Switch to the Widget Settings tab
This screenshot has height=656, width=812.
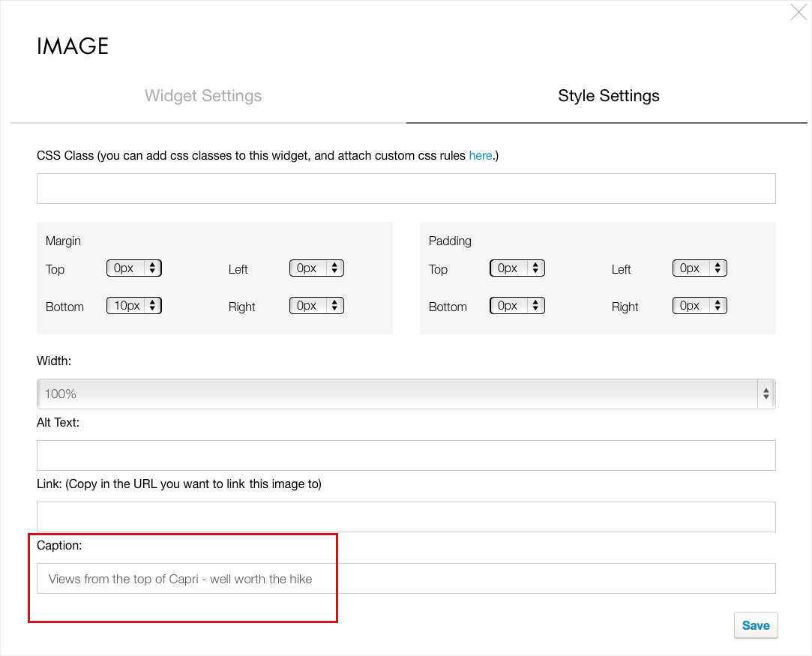203,96
